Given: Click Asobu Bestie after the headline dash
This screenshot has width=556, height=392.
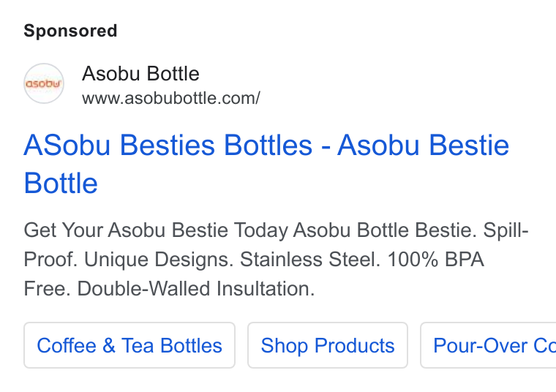Looking at the screenshot, I should point(424,146).
